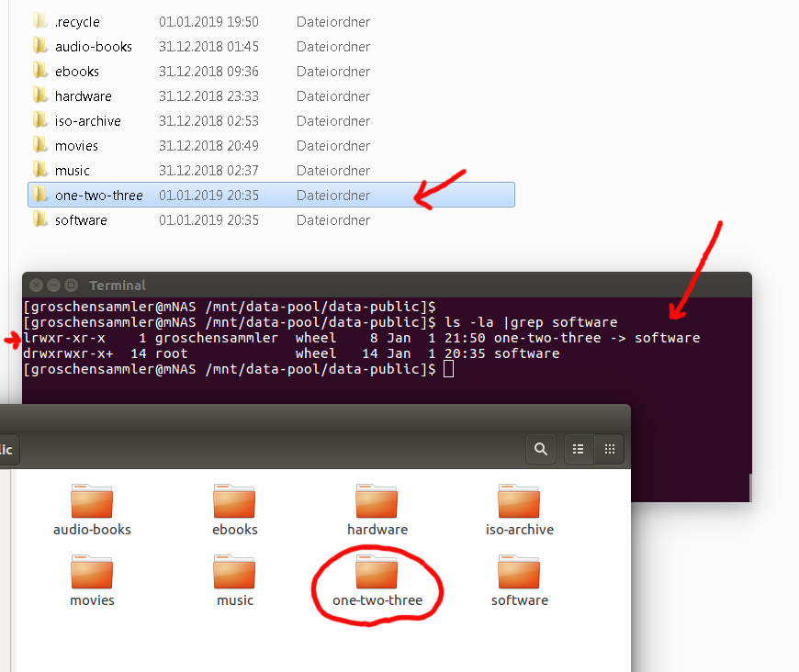The image size is (799, 672).
Task: Open the software folder icon in Nautilus
Action: (x=519, y=572)
